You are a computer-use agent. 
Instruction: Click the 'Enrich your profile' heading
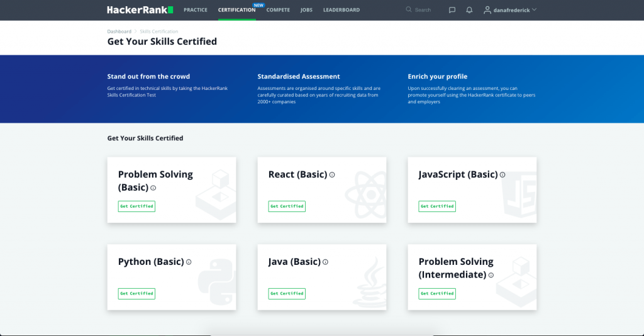coord(438,76)
